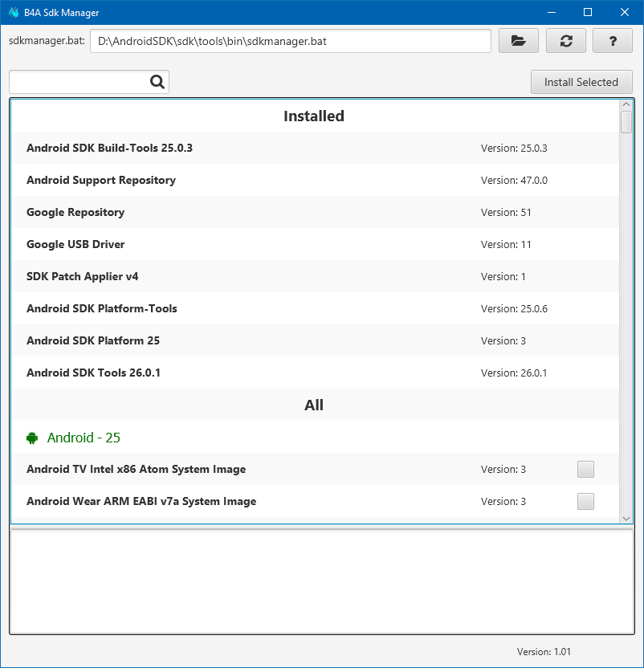This screenshot has height=668, width=644.
Task: Click the Version: 25.0.6 value
Action: 514,308
